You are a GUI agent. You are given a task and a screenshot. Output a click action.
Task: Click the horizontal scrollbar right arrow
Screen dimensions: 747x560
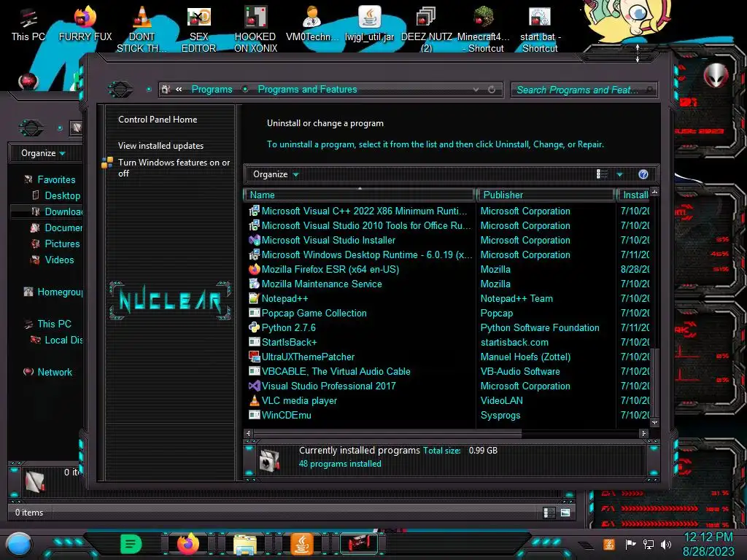tap(643, 433)
